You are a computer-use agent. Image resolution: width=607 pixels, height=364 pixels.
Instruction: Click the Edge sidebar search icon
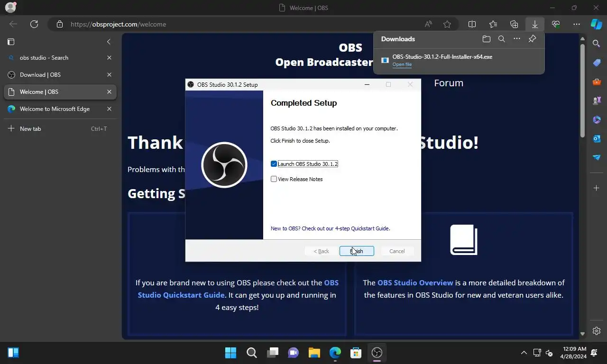point(597,44)
